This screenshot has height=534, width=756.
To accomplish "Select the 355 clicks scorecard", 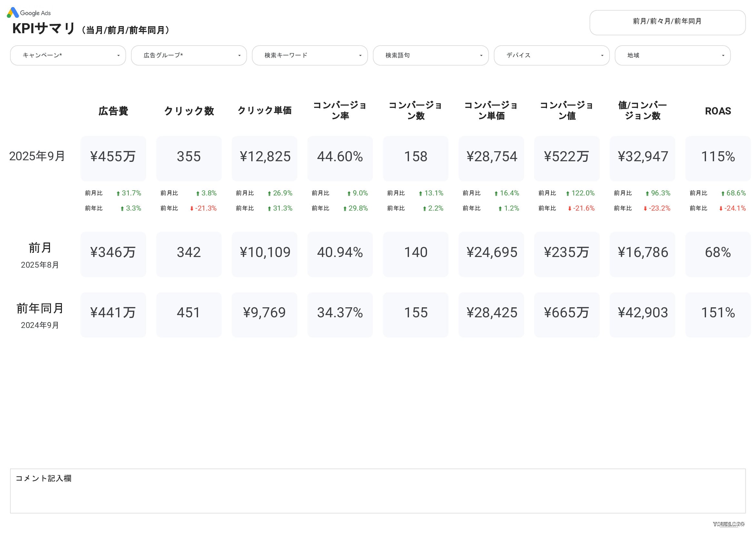I will tap(189, 158).
